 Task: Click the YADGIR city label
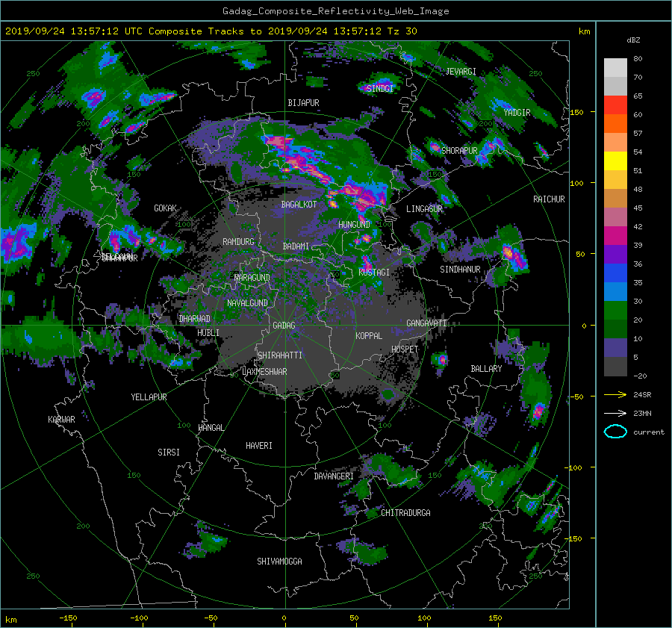tap(517, 113)
